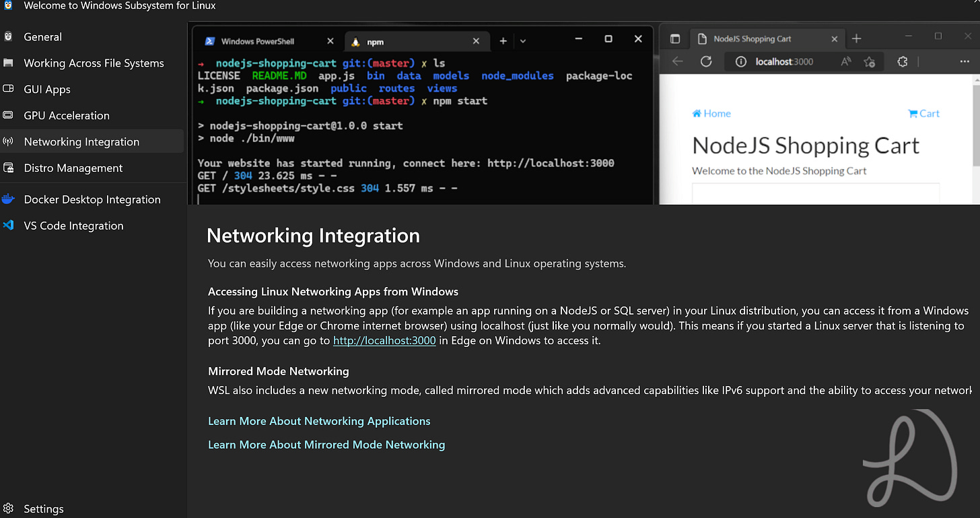
Task: Click the Distro Management icon
Action: click(8, 168)
